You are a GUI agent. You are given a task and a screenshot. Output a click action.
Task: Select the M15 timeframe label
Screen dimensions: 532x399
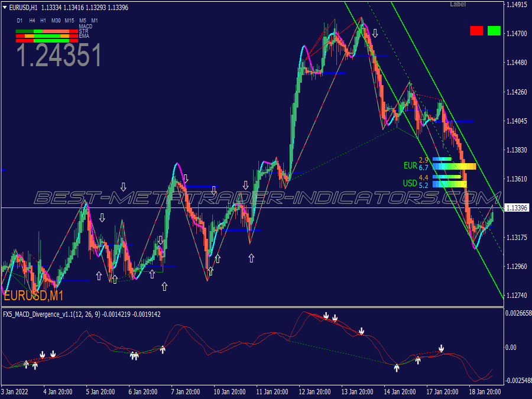click(70, 21)
